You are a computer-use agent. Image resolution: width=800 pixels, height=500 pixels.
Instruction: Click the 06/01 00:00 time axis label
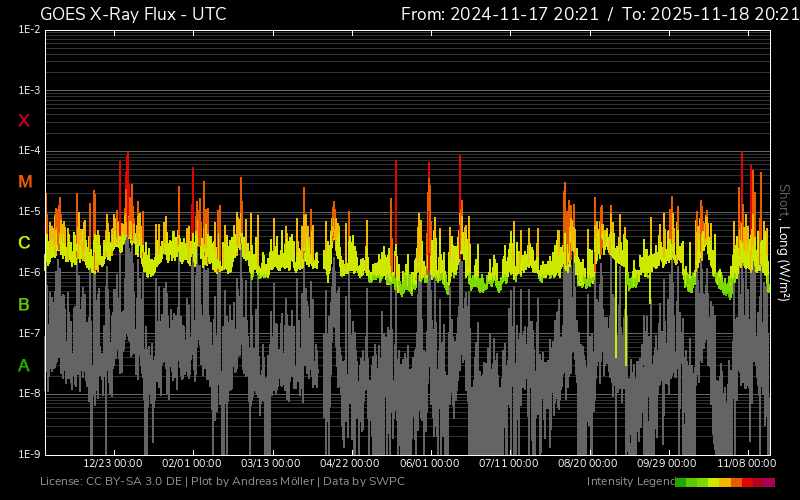429,464
